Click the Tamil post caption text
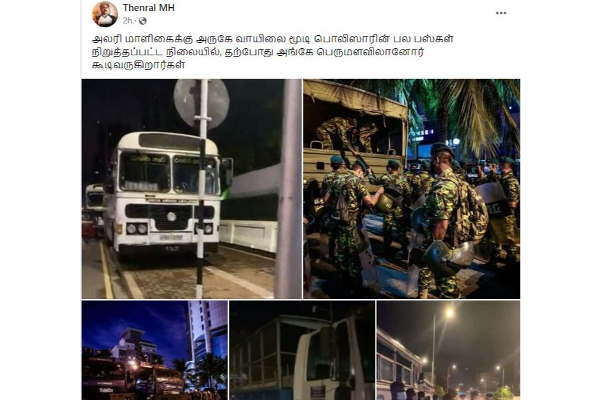This screenshot has height=400, width=600. click(273, 52)
